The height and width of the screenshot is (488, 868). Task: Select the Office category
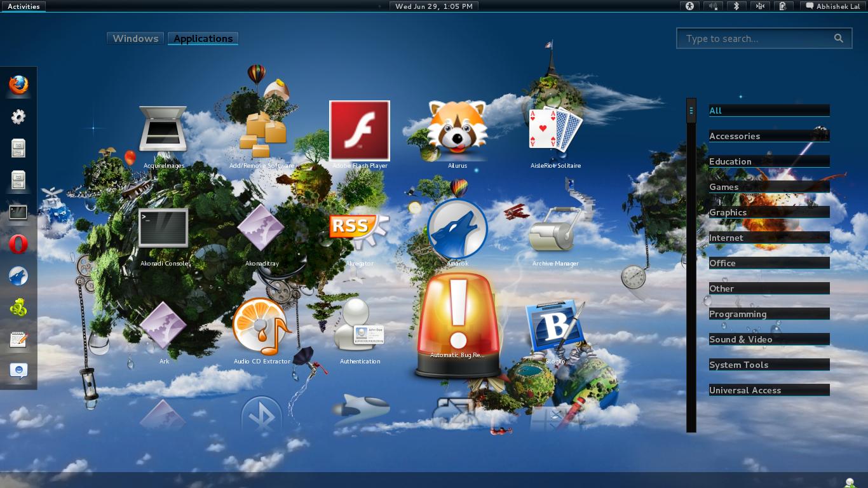(770, 263)
